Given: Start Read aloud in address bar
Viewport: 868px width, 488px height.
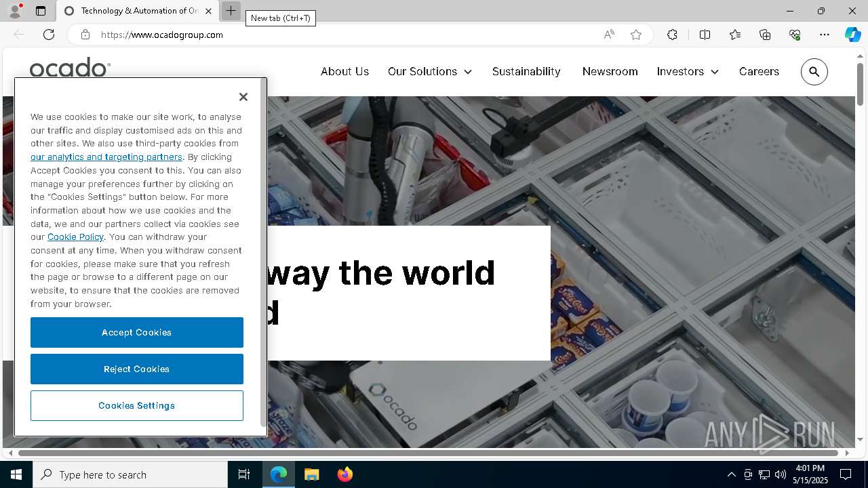Looking at the screenshot, I should pos(609,35).
